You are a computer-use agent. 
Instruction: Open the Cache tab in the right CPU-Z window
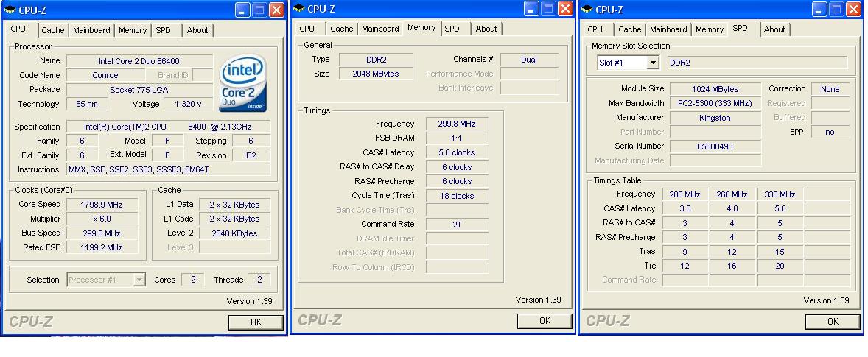630,29
